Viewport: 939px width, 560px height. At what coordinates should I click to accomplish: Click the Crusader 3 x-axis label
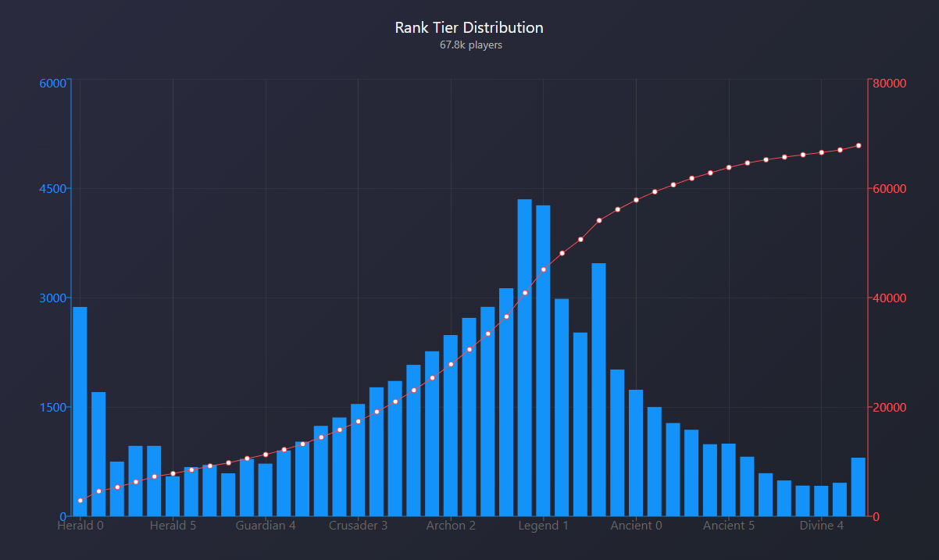[358, 526]
